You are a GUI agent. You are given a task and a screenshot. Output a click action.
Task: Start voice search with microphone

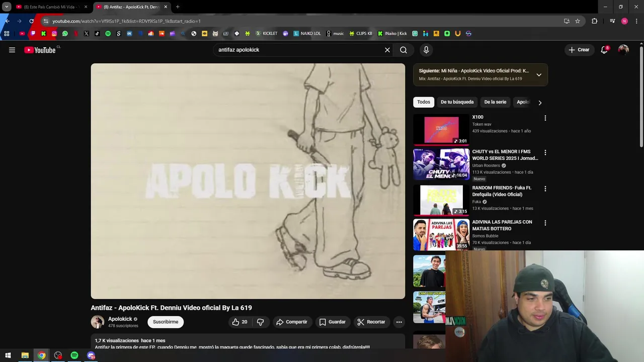click(426, 50)
